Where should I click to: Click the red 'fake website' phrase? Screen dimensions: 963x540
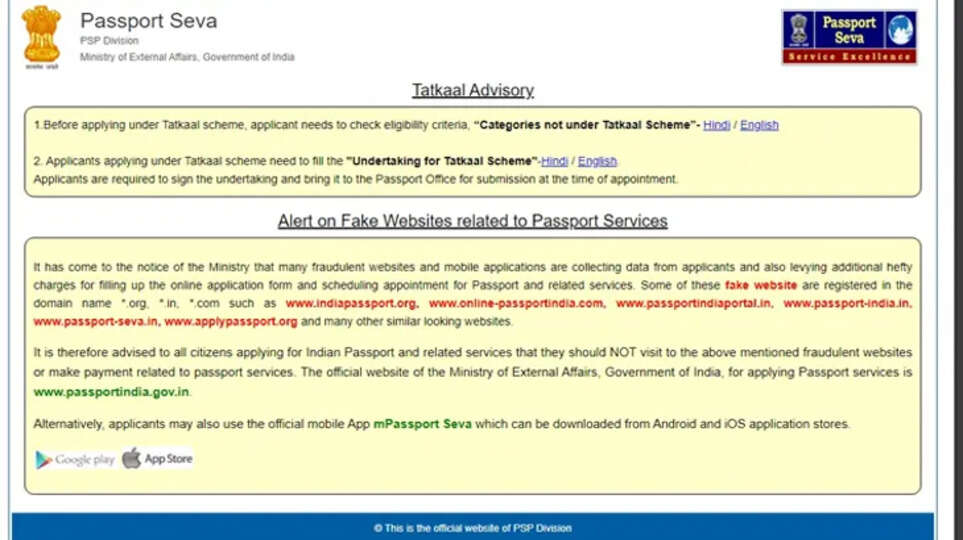point(760,285)
